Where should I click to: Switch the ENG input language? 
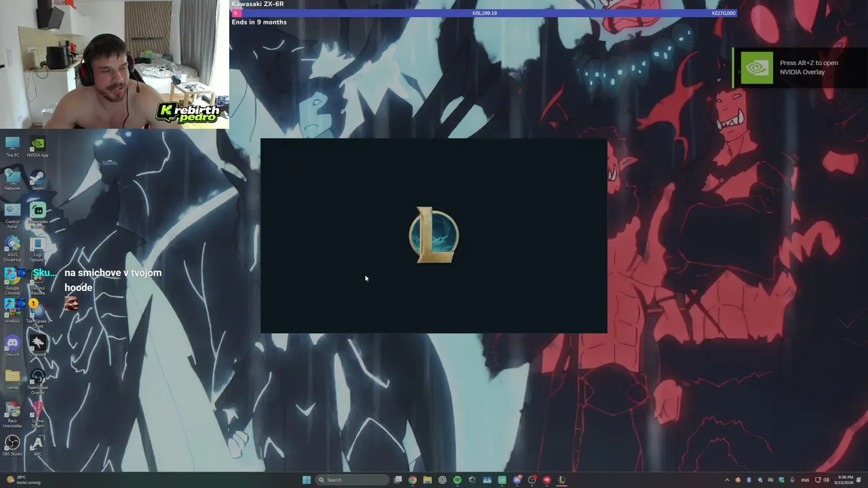coord(806,480)
